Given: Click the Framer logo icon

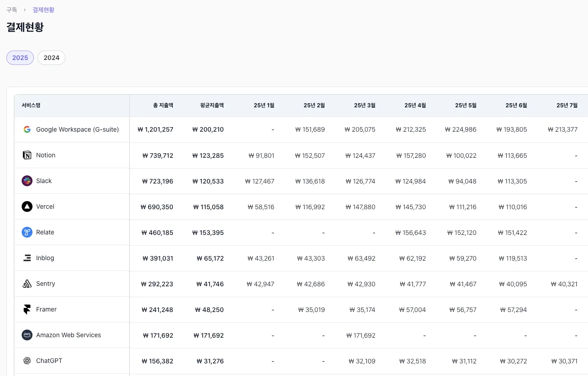Looking at the screenshot, I should [27, 309].
